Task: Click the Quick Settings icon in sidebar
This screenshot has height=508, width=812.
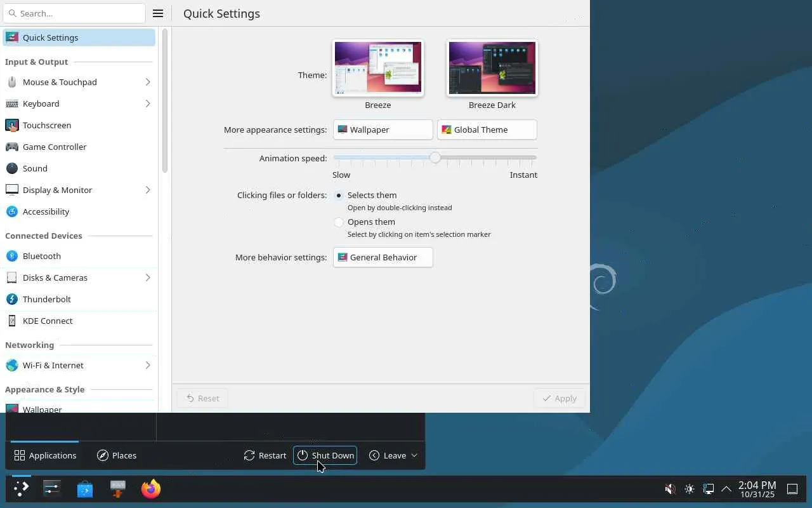Action: click(x=12, y=37)
